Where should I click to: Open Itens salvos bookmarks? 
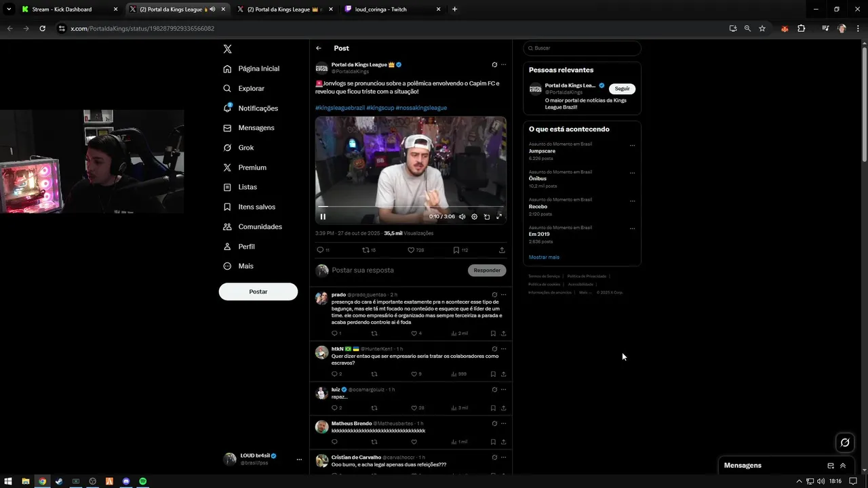[x=249, y=207]
